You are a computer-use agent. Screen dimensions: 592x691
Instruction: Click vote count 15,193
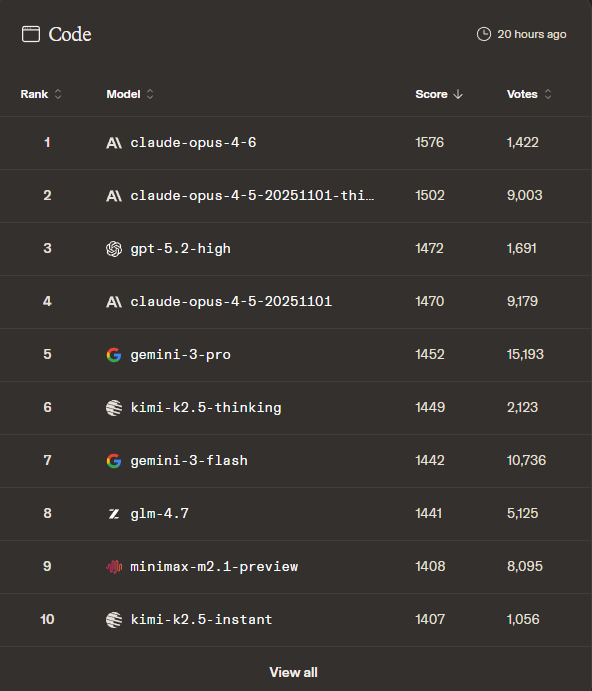(x=525, y=355)
